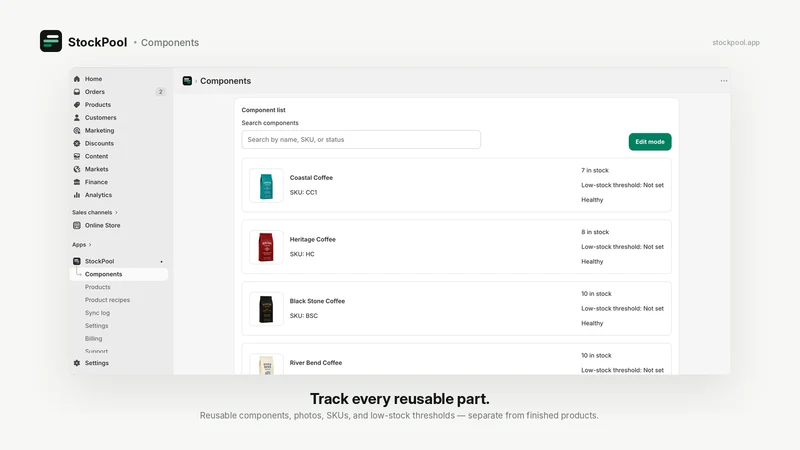The height and width of the screenshot is (450, 800).
Task: Expand the Apps section chevron
Action: [90, 245]
